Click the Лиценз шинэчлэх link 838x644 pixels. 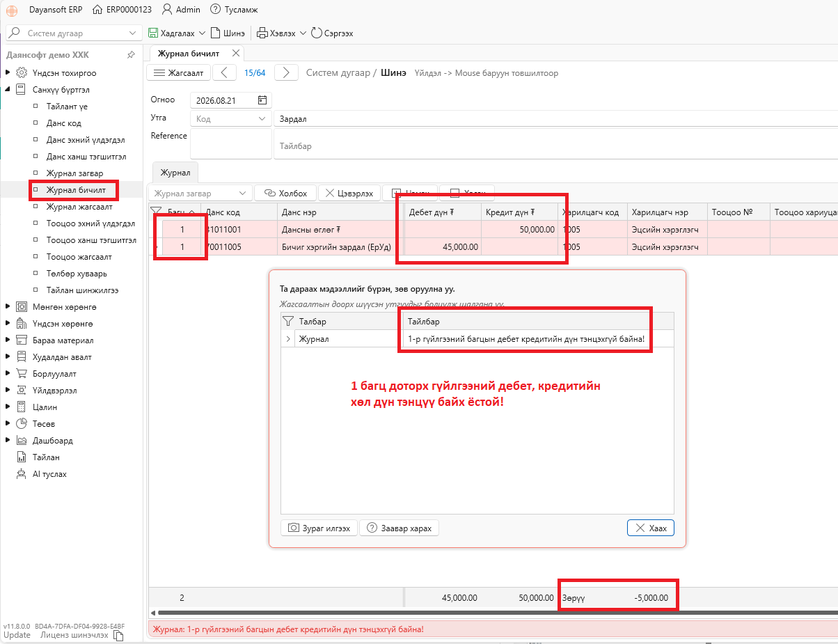point(74,635)
